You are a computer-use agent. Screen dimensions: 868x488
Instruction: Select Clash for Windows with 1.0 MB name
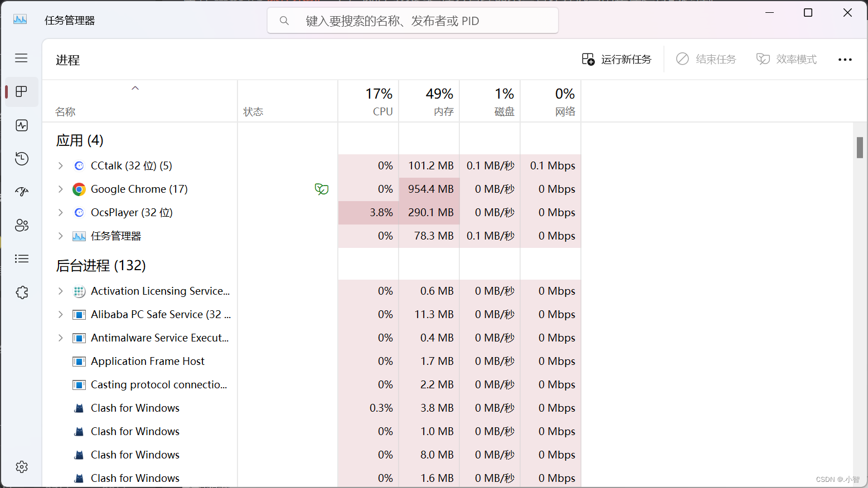(x=135, y=432)
